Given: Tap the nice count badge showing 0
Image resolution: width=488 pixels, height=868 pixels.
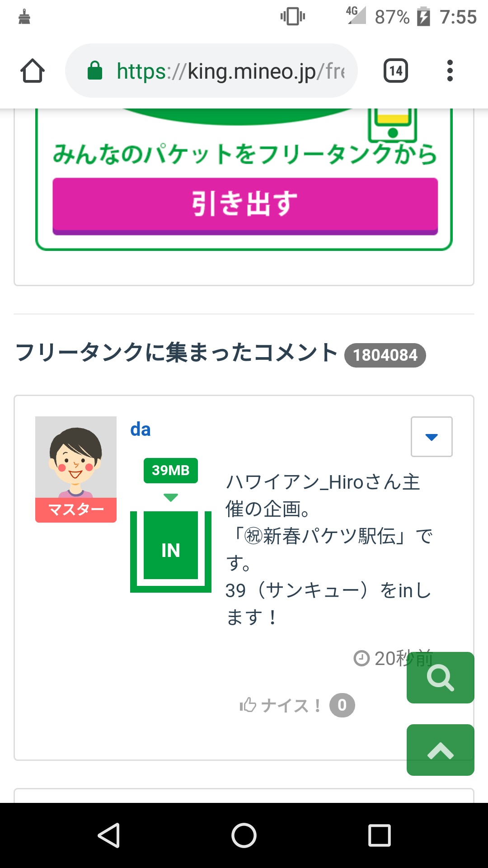Looking at the screenshot, I should pos(342,705).
